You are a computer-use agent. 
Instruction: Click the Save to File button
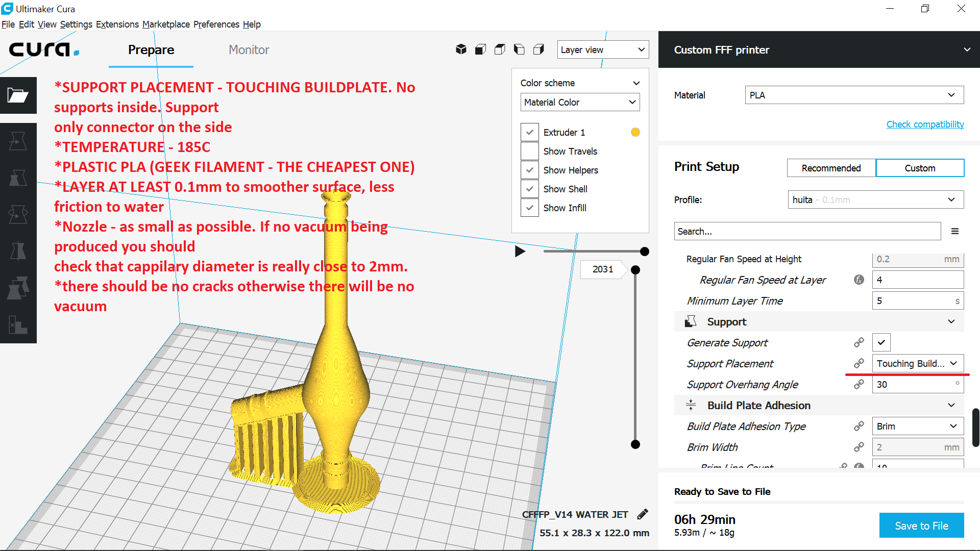coord(922,525)
